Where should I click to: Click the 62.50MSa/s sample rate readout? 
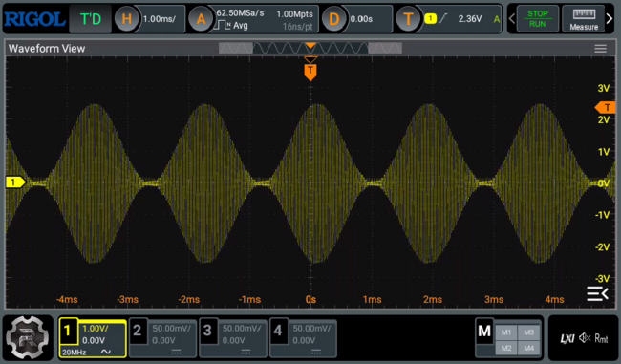point(240,13)
